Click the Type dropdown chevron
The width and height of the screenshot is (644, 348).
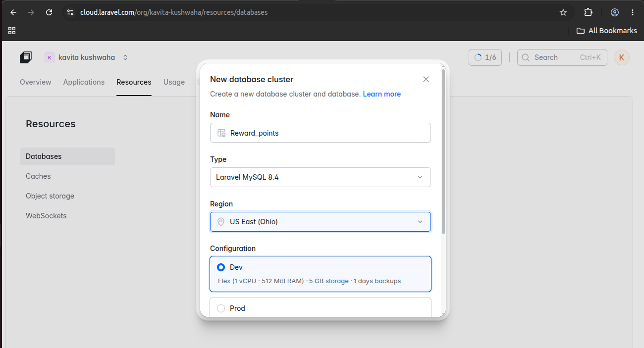(x=420, y=177)
